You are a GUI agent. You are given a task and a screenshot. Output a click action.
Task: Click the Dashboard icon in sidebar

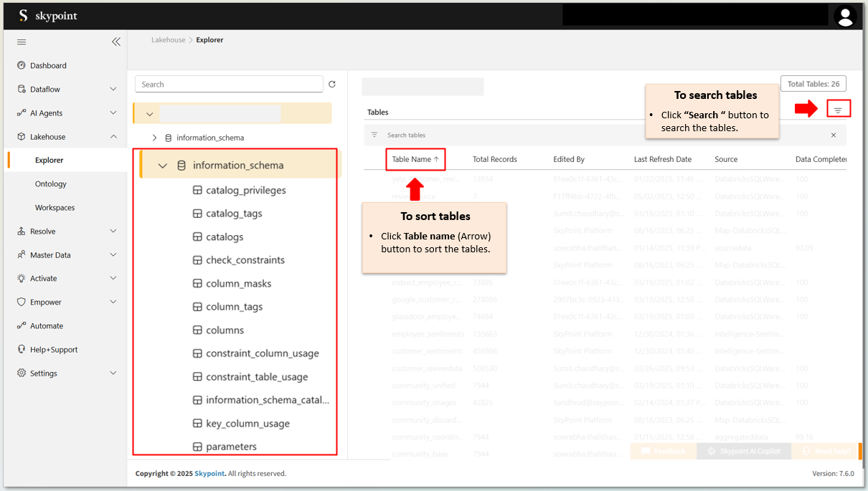point(22,66)
